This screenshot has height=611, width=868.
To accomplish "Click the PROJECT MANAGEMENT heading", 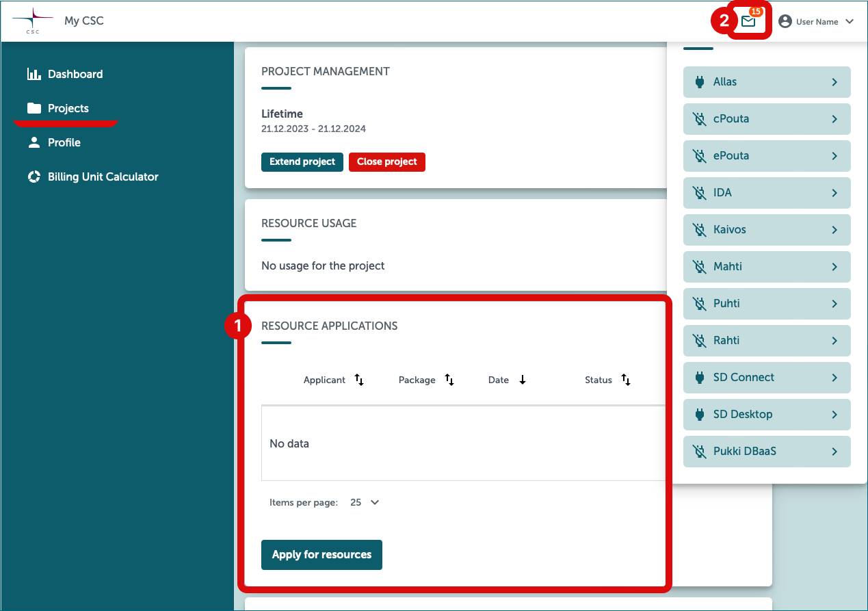I will pyautogui.click(x=326, y=71).
